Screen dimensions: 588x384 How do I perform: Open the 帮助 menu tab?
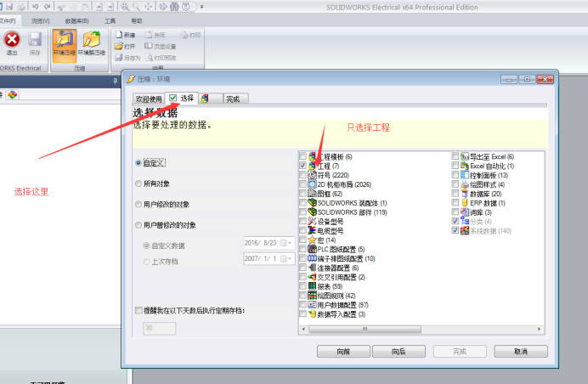(137, 21)
